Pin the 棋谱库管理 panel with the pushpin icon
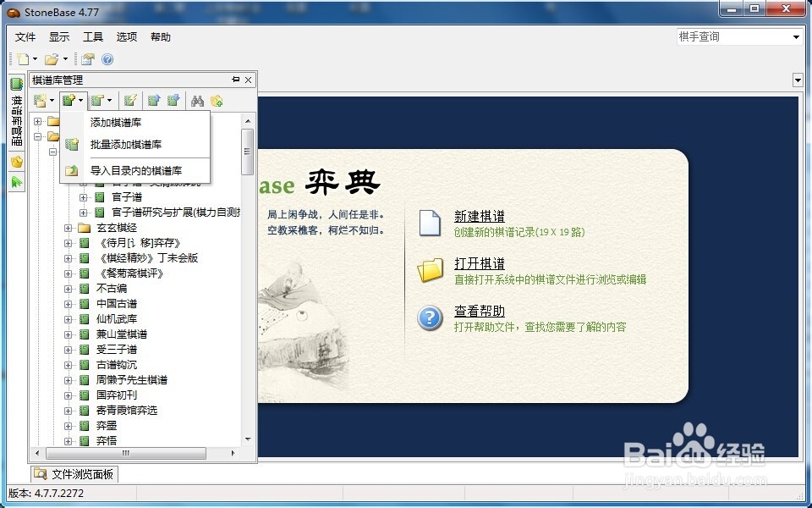This screenshot has height=508, width=812. click(236, 80)
